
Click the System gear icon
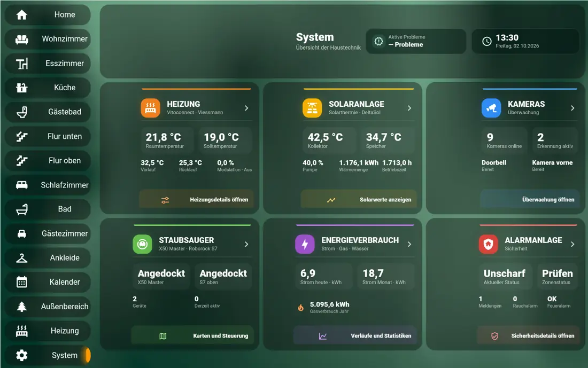22,355
